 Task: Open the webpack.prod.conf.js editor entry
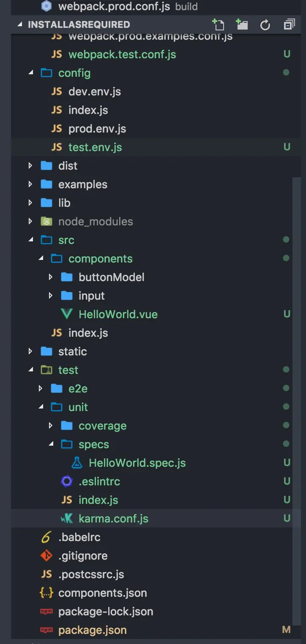(115, 6)
